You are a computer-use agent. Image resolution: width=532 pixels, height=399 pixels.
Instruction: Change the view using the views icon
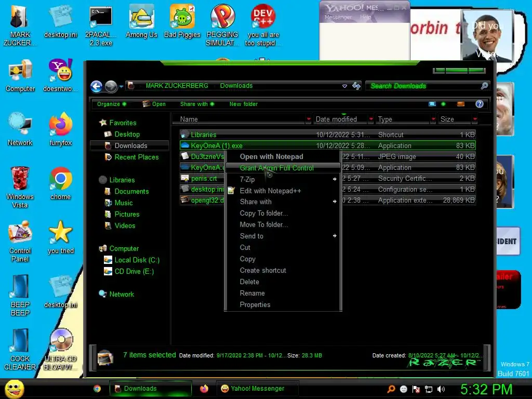click(432, 104)
